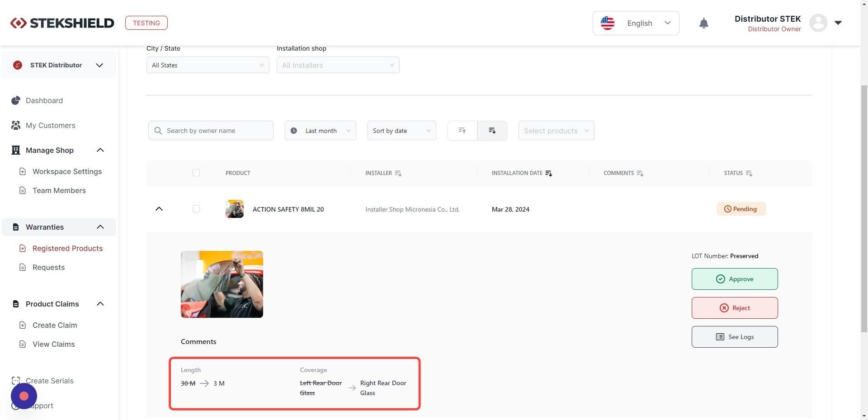The image size is (868, 420).
Task: Collapse the ACTION SAFETY 8MIL 20 row
Action: click(159, 209)
